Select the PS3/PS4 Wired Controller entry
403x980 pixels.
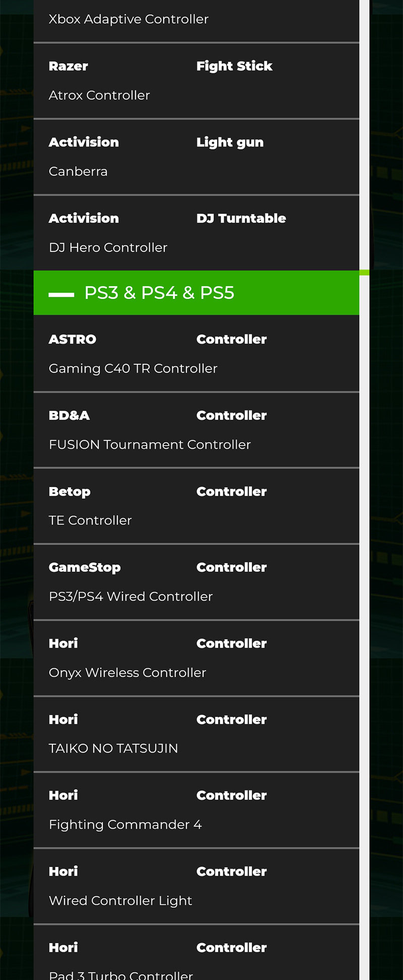point(130,597)
